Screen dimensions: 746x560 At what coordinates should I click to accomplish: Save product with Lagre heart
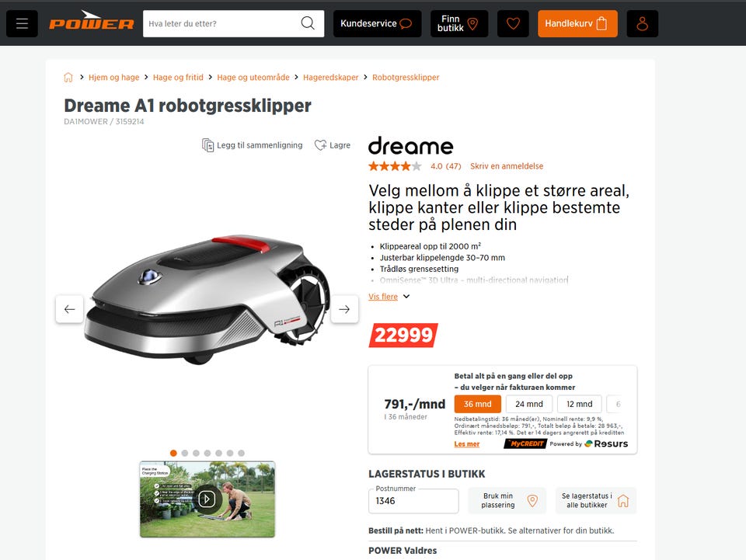pos(333,145)
